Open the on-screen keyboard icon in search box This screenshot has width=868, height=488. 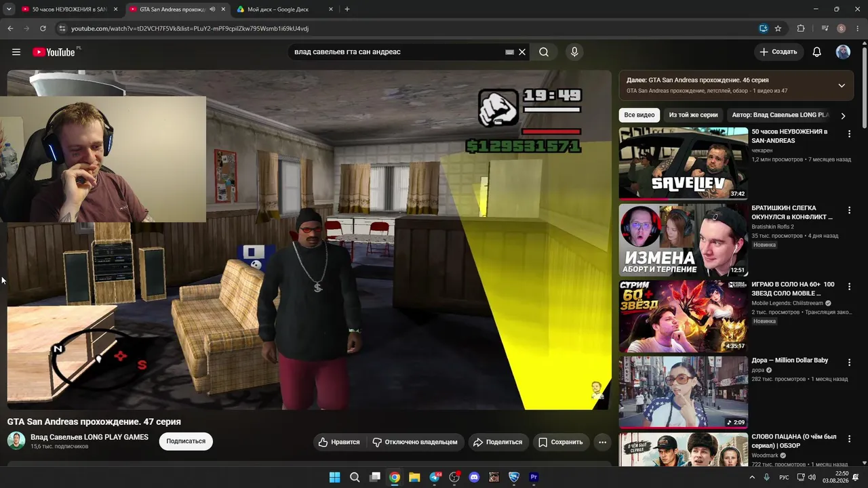(510, 52)
